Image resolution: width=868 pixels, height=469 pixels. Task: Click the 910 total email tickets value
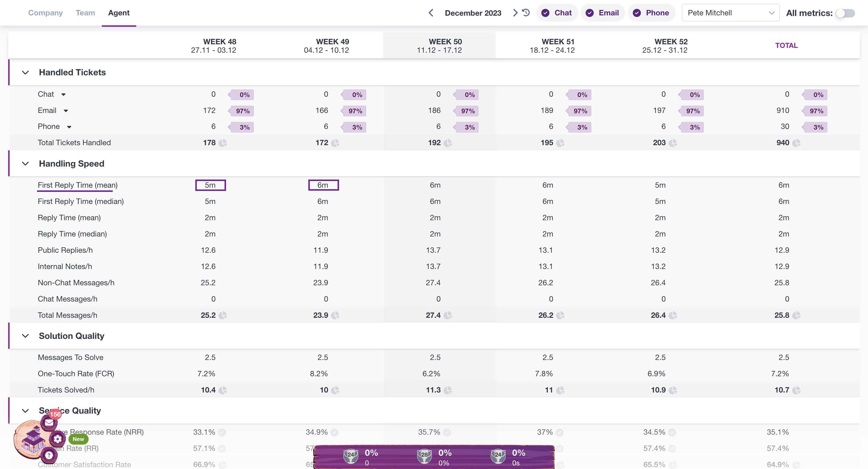[x=783, y=111]
